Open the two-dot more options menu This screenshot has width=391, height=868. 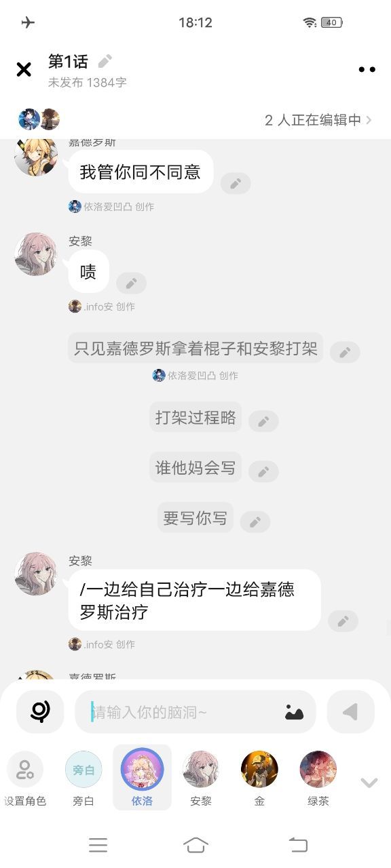point(367,69)
